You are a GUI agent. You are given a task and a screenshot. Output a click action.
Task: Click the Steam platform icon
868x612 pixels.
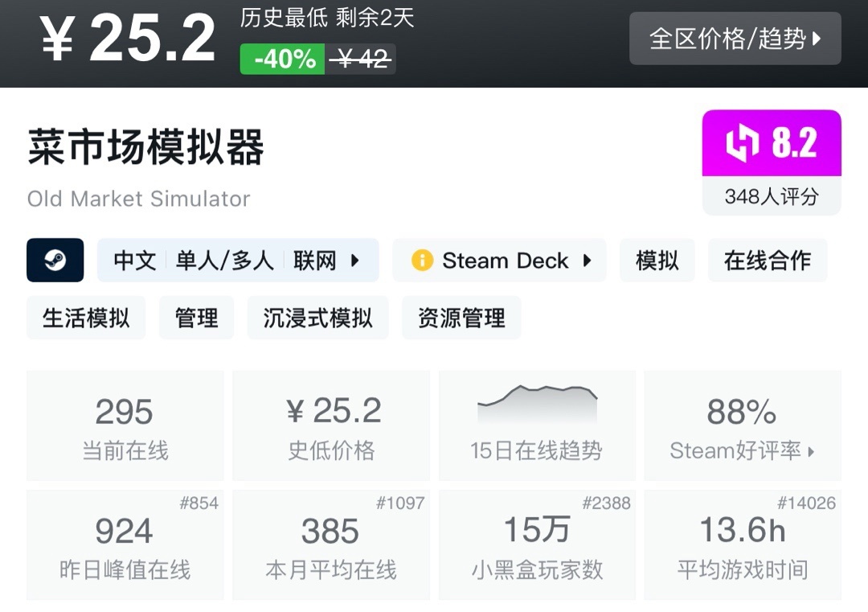coord(55,260)
